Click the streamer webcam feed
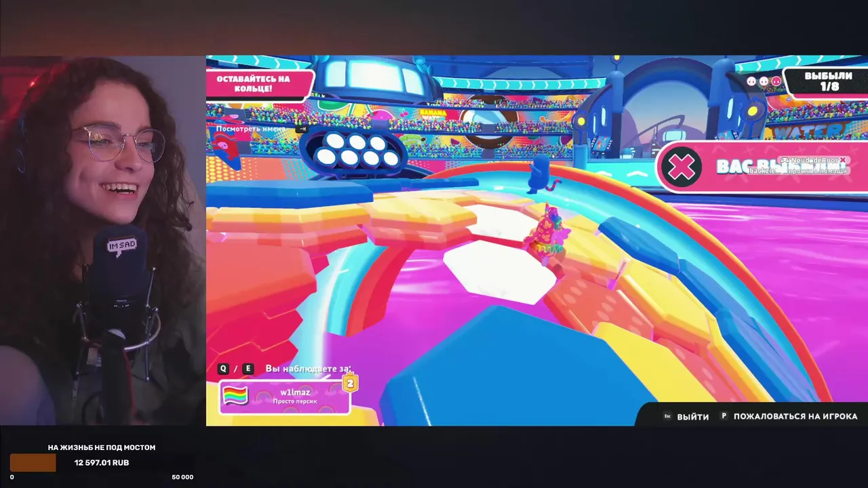Screen dimensions: 868x488 point(103,241)
